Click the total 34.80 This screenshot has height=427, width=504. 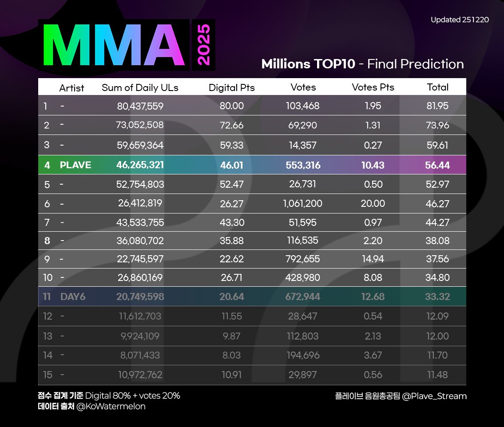(x=437, y=277)
